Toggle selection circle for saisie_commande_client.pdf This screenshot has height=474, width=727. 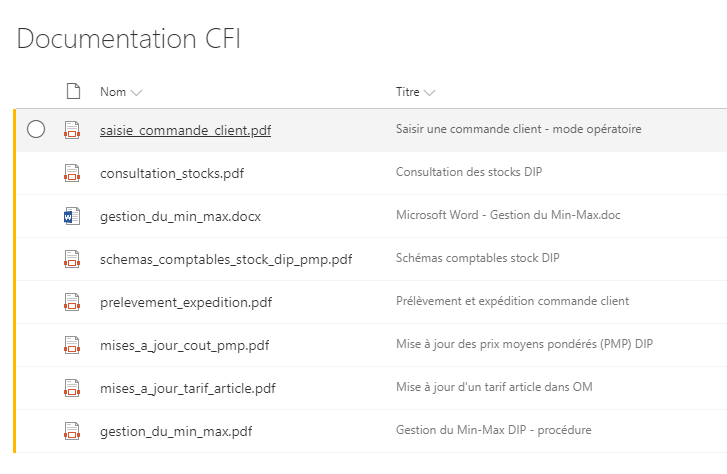point(36,129)
